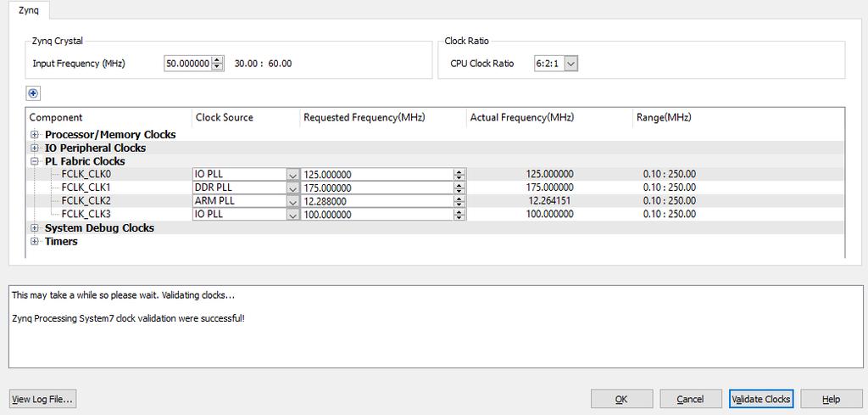Screen dimensions: 868x415
Task: Click Requested Frequency(MHz) column header
Action: pos(383,117)
